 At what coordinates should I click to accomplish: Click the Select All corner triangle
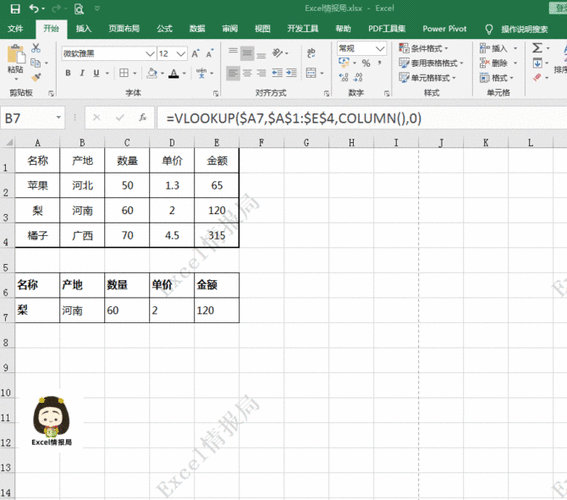coord(9,142)
